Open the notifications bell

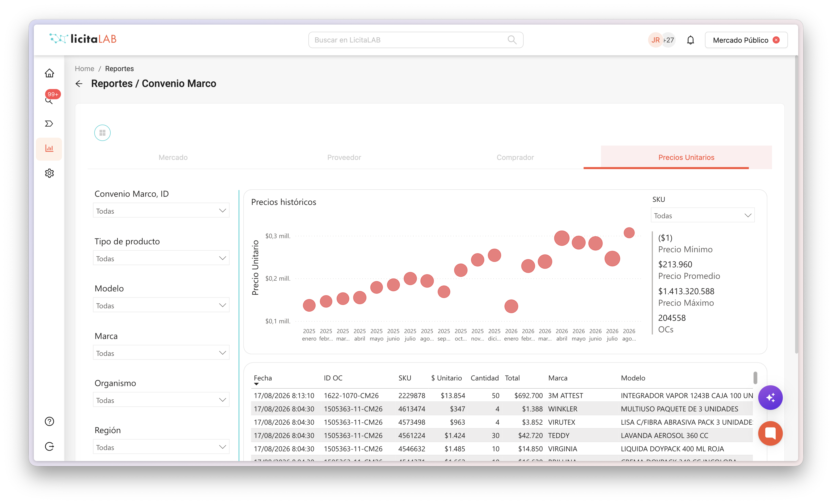click(691, 40)
